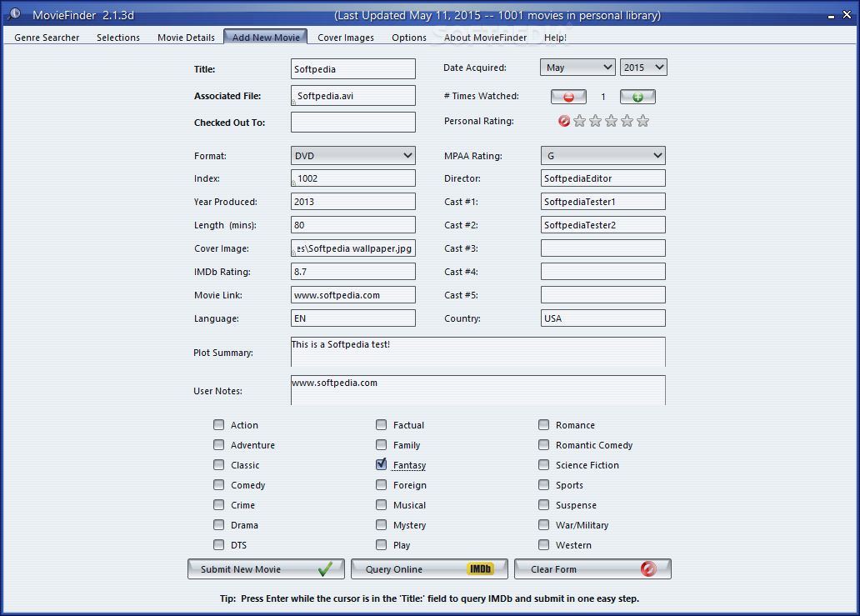Screen dimensions: 860x616
Task: Check the Suspense genre
Action: [543, 504]
